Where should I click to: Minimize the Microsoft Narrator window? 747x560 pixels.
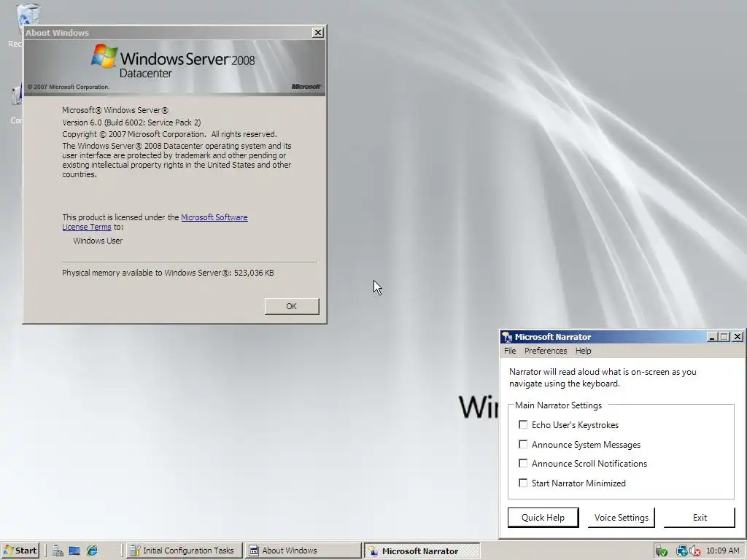point(712,337)
